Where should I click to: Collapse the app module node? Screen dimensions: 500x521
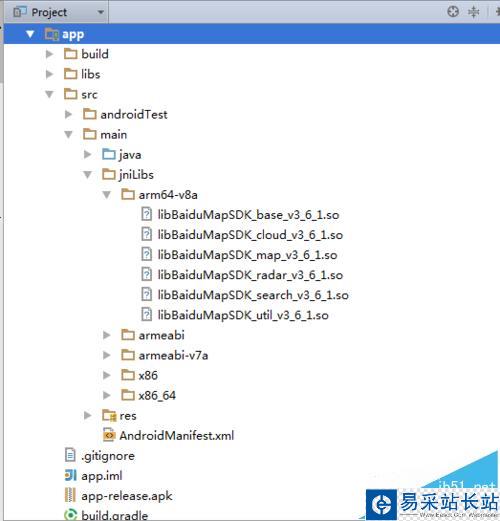click(30, 34)
